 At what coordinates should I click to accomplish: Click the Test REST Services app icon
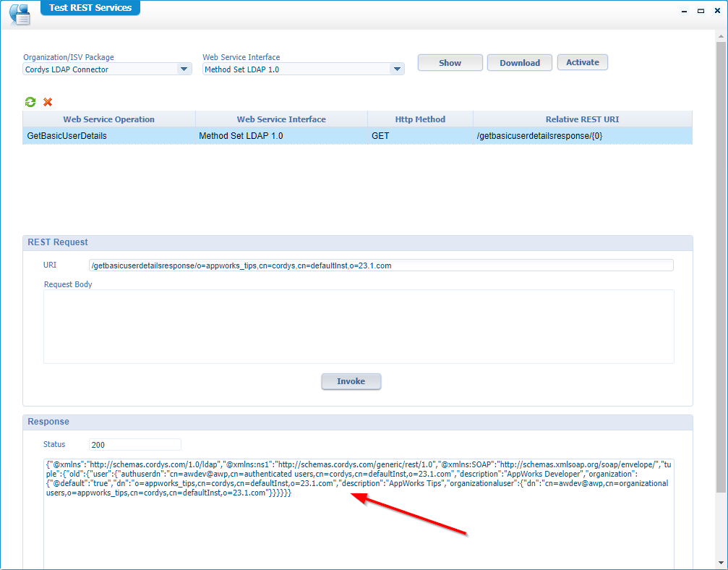[20, 13]
